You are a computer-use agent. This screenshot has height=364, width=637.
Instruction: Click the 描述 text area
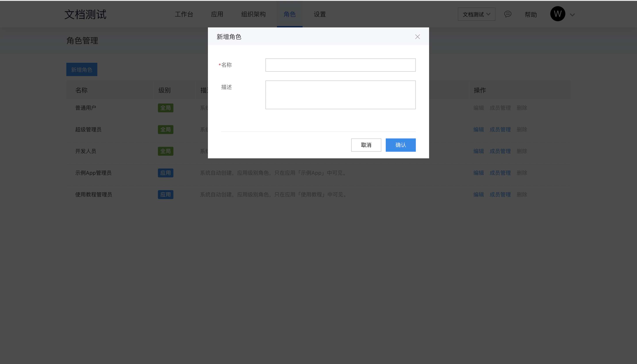point(340,95)
